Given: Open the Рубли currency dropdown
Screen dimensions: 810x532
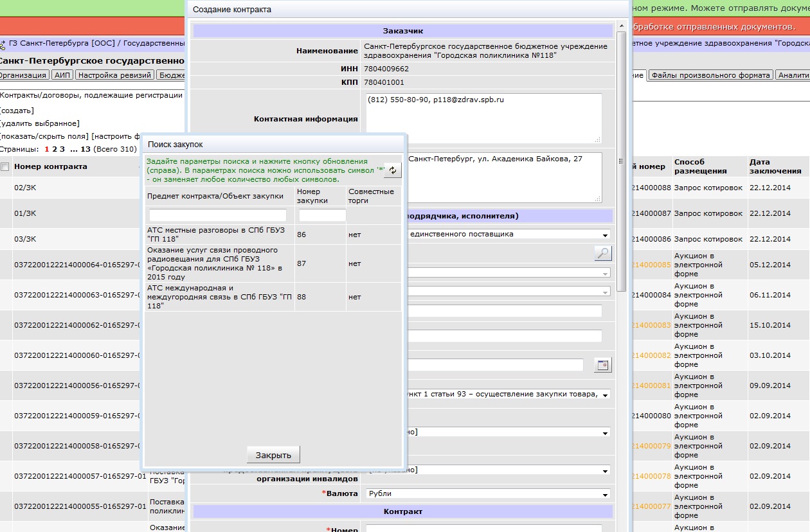Looking at the screenshot, I should [488, 494].
